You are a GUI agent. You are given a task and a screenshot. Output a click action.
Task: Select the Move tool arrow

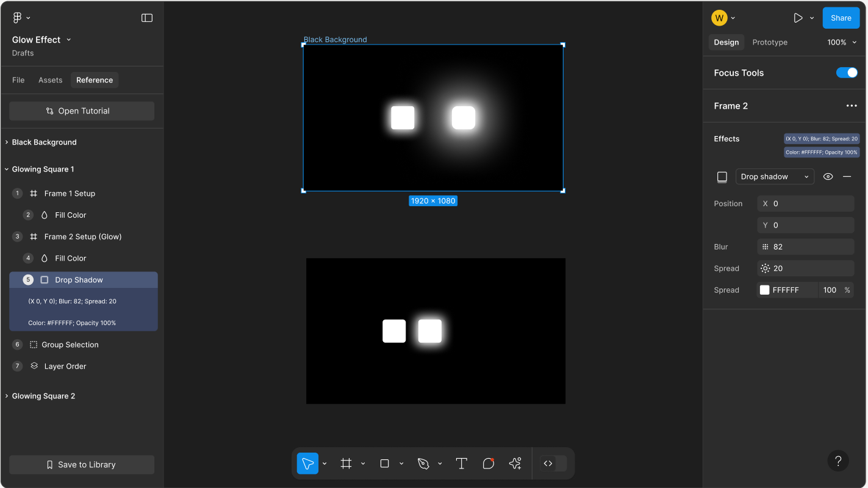[307, 464]
